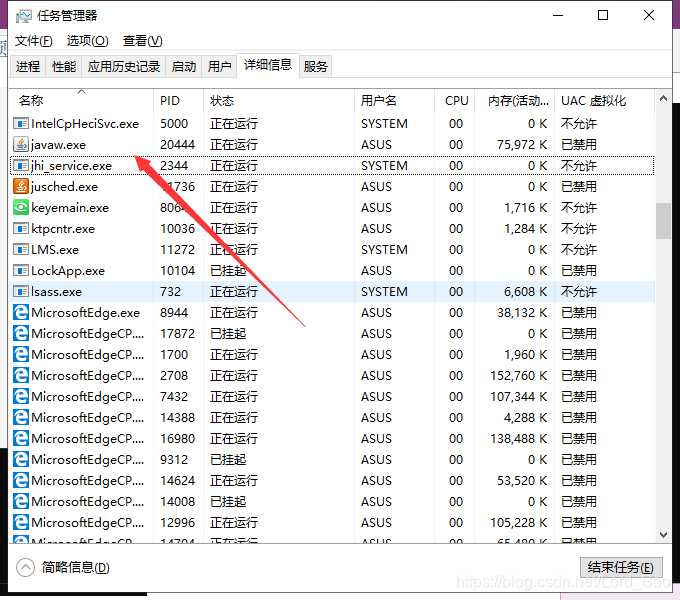Click the 结束任务(E) button
This screenshot has height=600, width=680.
coord(621,567)
